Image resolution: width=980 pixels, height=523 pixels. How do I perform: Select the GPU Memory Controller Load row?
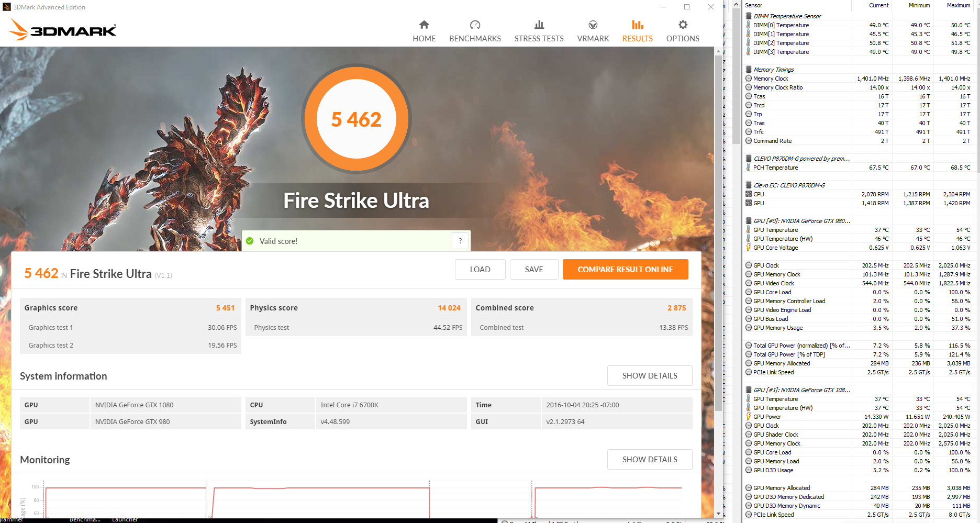pos(859,301)
